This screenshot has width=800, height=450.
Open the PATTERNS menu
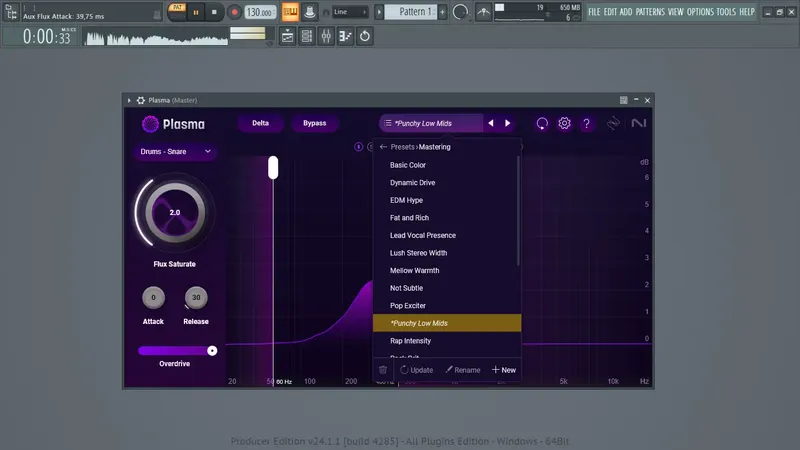pyautogui.click(x=650, y=12)
